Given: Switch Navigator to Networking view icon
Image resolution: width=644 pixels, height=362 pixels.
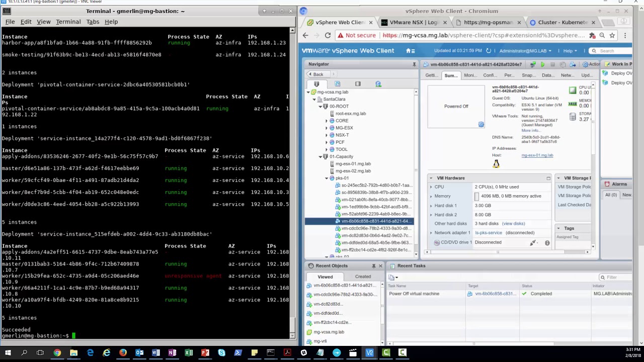Looking at the screenshot, I should coord(378,84).
